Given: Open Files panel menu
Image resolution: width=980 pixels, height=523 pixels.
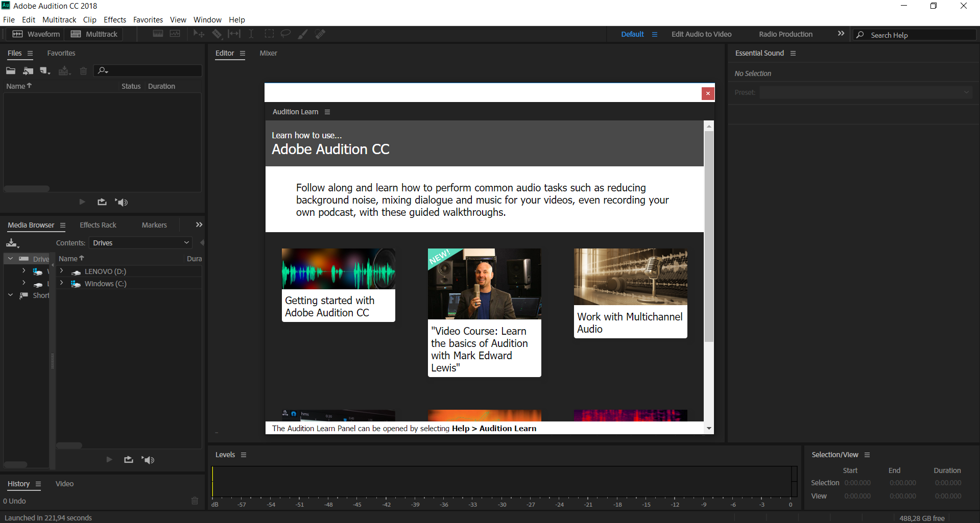Looking at the screenshot, I should [30, 53].
